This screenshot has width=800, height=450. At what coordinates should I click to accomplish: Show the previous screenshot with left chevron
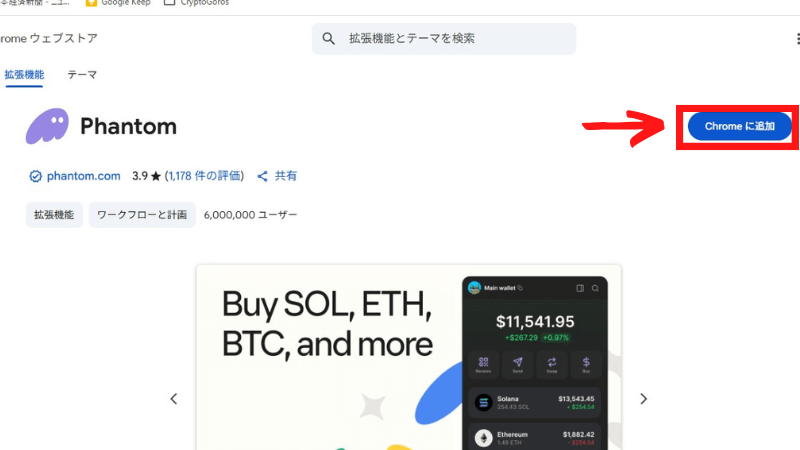click(x=173, y=399)
